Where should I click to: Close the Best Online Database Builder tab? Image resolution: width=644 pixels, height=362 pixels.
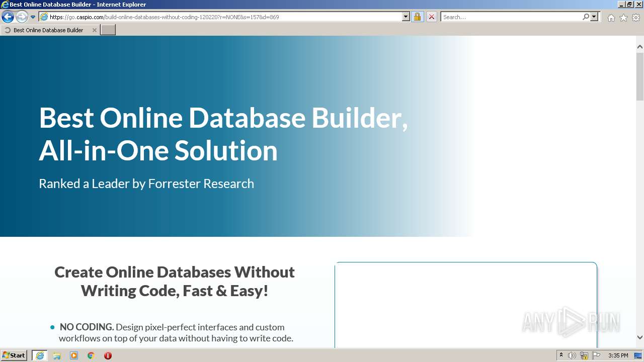pyautogui.click(x=94, y=30)
